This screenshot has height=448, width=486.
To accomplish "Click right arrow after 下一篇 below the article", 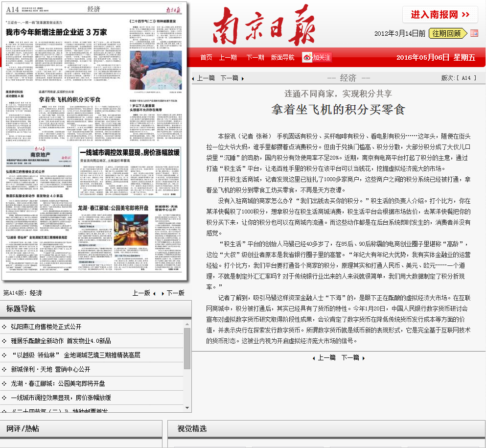I will (364, 358).
